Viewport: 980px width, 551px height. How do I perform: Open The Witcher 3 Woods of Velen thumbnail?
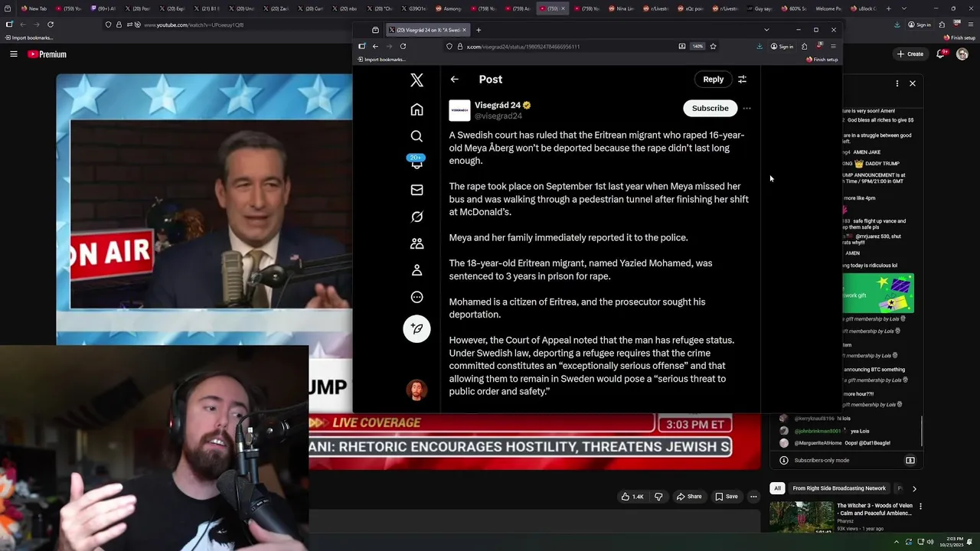point(801,517)
